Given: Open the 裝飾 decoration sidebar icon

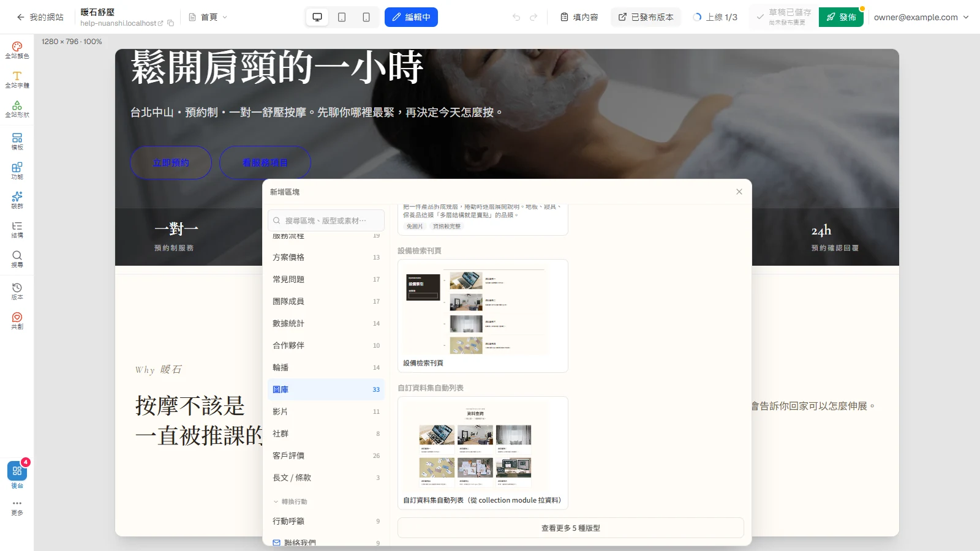Looking at the screenshot, I should pyautogui.click(x=17, y=200).
